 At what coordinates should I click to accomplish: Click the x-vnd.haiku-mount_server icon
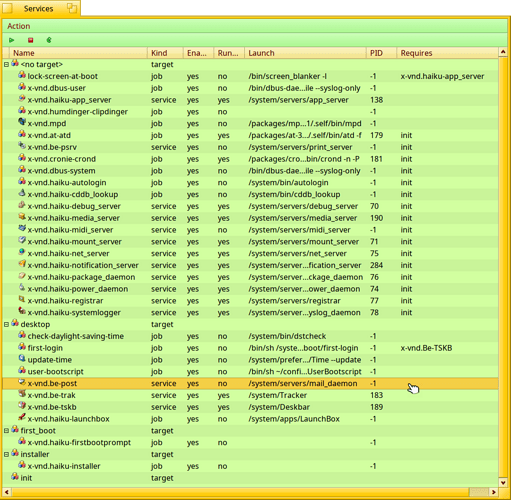22,241
